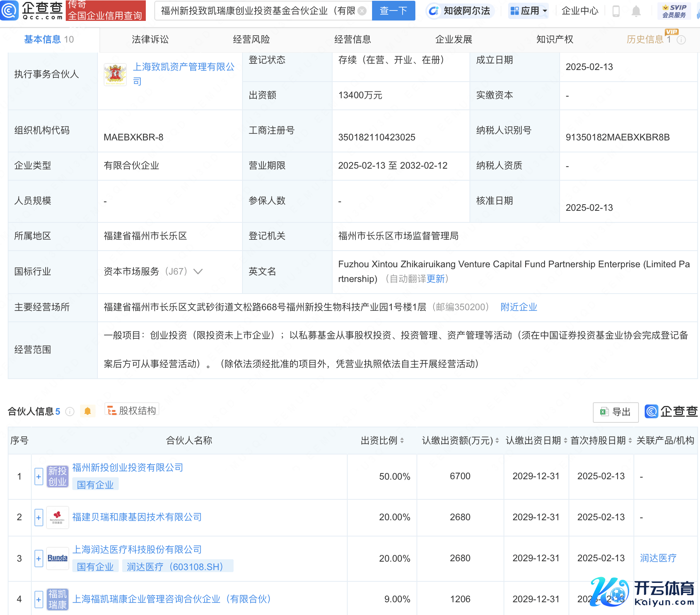700x615 pixels.
Task: Expand the Fujian Berry Genomics partner row
Action: point(39,518)
